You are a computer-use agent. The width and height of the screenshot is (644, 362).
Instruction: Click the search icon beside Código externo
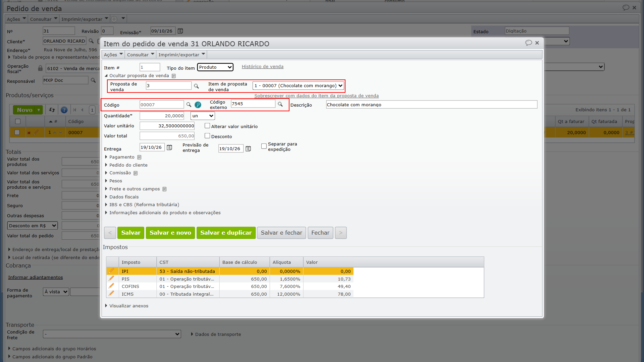pos(280,104)
